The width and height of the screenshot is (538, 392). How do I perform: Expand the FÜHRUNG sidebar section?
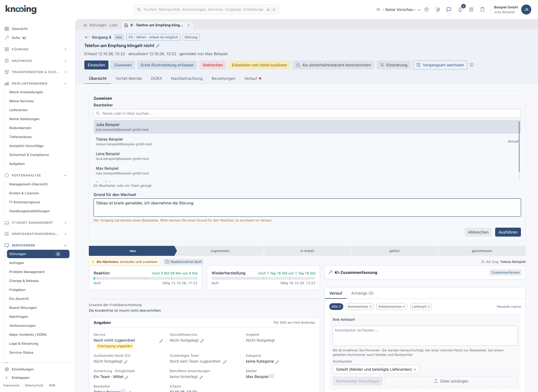pyautogui.click(x=36, y=49)
